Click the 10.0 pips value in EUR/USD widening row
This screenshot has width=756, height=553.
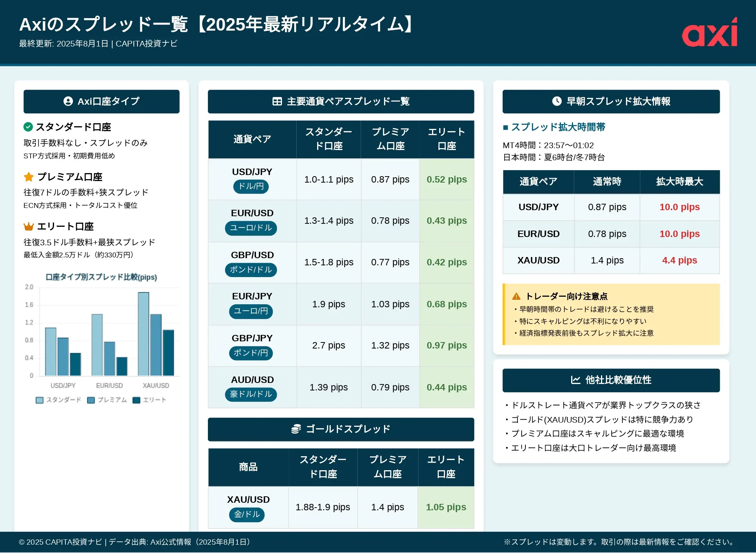pyautogui.click(x=680, y=234)
